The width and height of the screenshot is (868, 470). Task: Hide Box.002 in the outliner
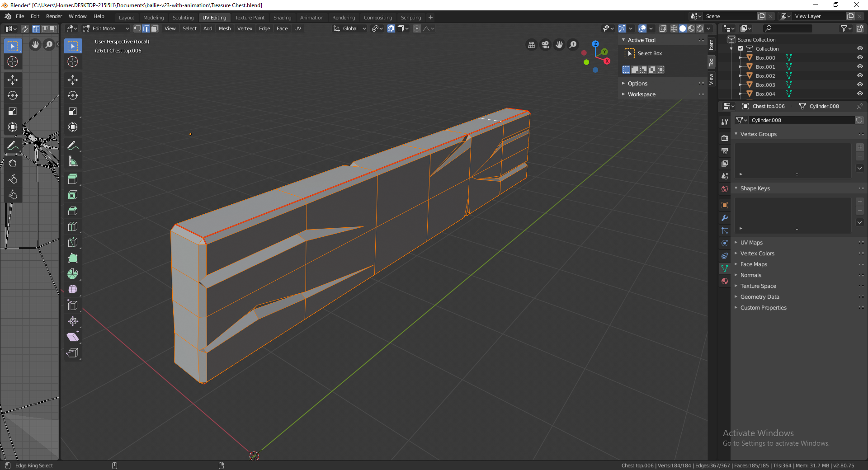click(x=860, y=76)
